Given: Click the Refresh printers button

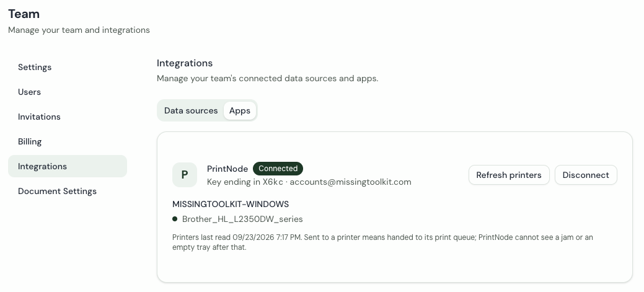Looking at the screenshot, I should 509,175.
